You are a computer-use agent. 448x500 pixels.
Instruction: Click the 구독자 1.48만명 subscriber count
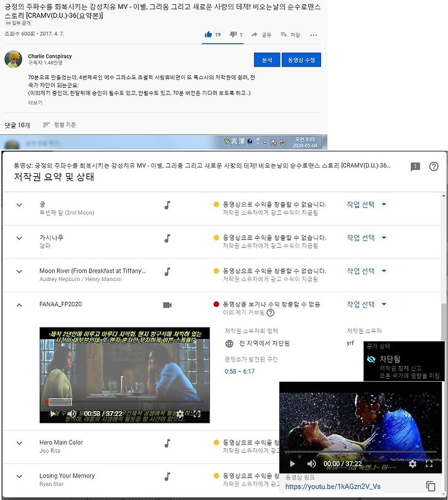coord(45,63)
